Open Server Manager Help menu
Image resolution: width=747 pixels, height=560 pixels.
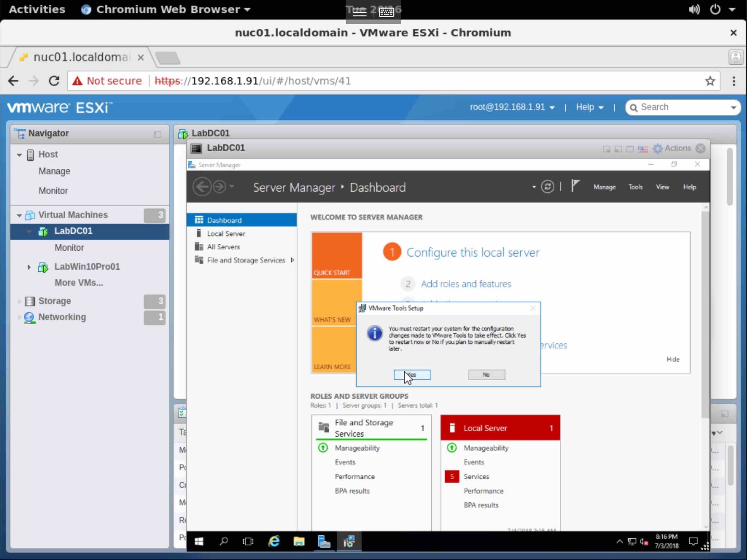[689, 187]
